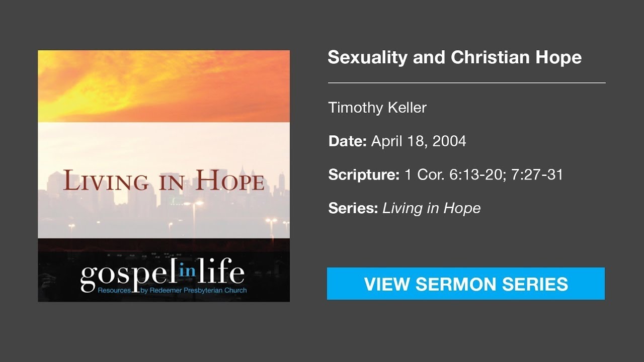644x362 pixels.
Task: Click the date April 18, 2004
Action: pyautogui.click(x=419, y=141)
